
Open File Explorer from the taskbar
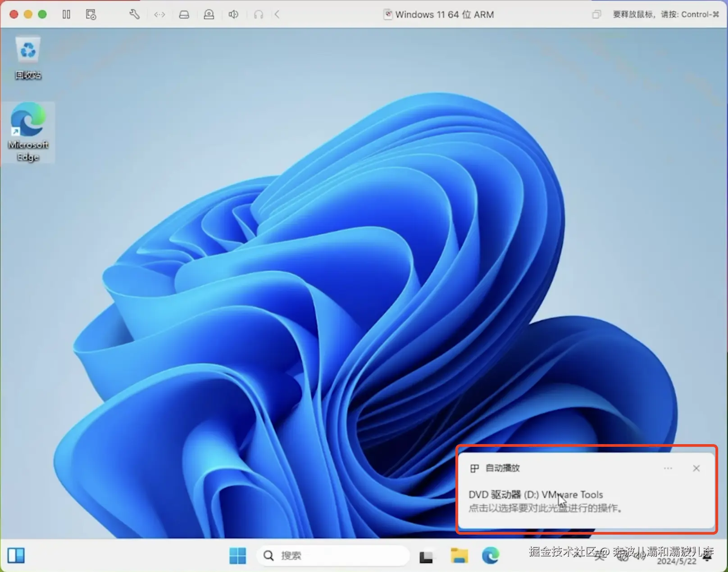tap(459, 555)
